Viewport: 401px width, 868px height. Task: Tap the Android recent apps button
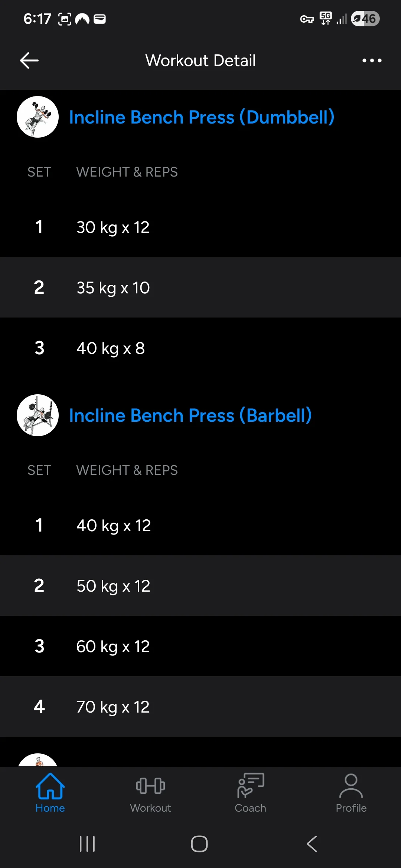87,844
